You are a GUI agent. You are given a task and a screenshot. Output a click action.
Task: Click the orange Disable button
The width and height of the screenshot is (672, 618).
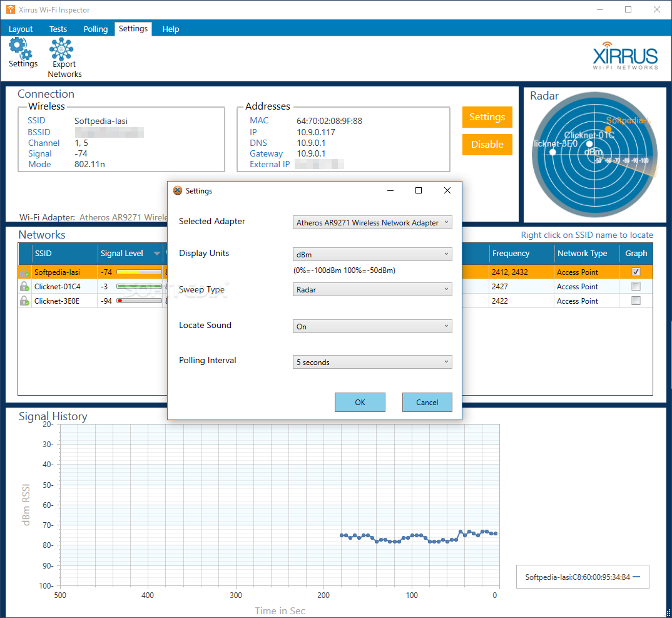[x=487, y=145]
